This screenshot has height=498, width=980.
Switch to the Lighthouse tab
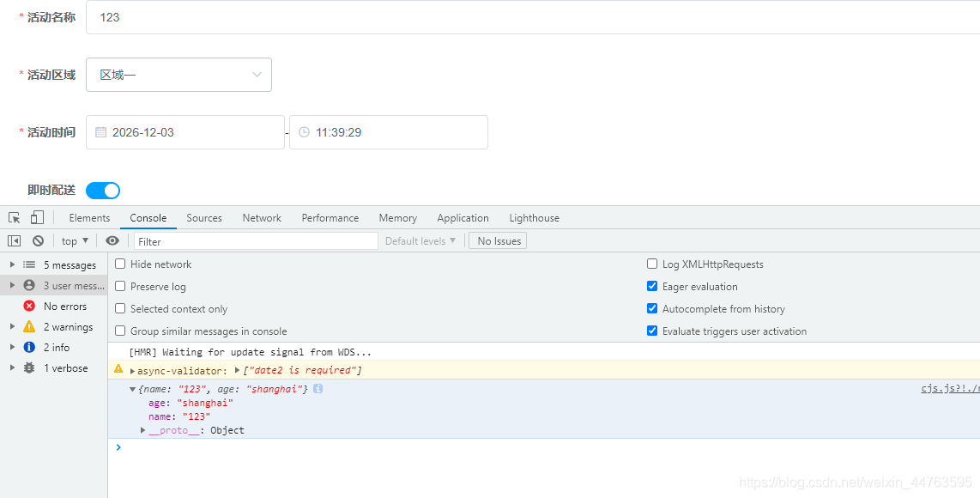pos(535,218)
